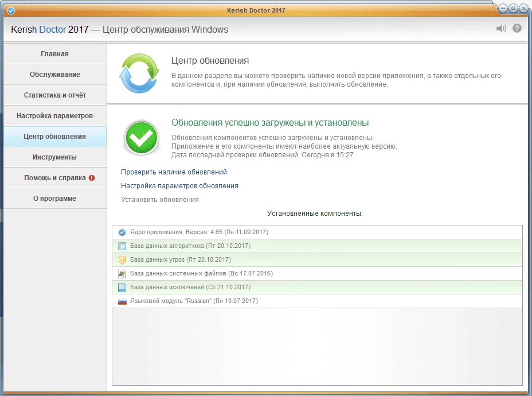Select row База данных алгоритмов (Пт 20.10.2017)

click(x=317, y=246)
